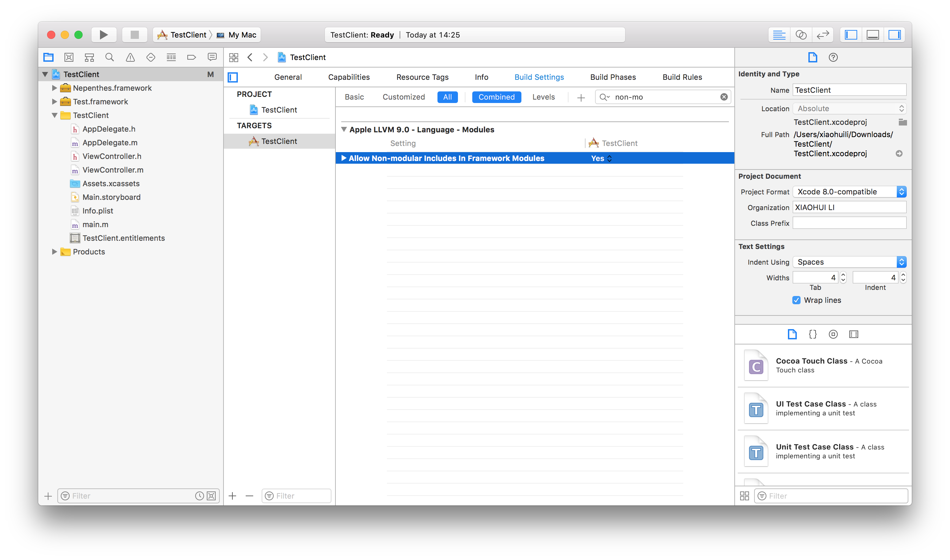Expand the Nepenthes.framework group
Image resolution: width=950 pixels, height=560 pixels.
point(54,88)
